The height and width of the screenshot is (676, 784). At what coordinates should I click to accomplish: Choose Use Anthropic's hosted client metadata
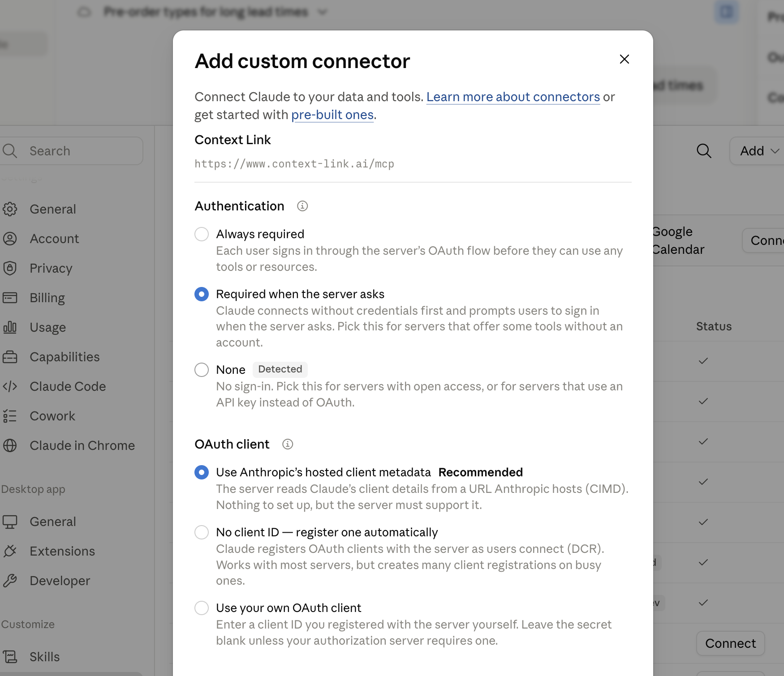tap(202, 472)
